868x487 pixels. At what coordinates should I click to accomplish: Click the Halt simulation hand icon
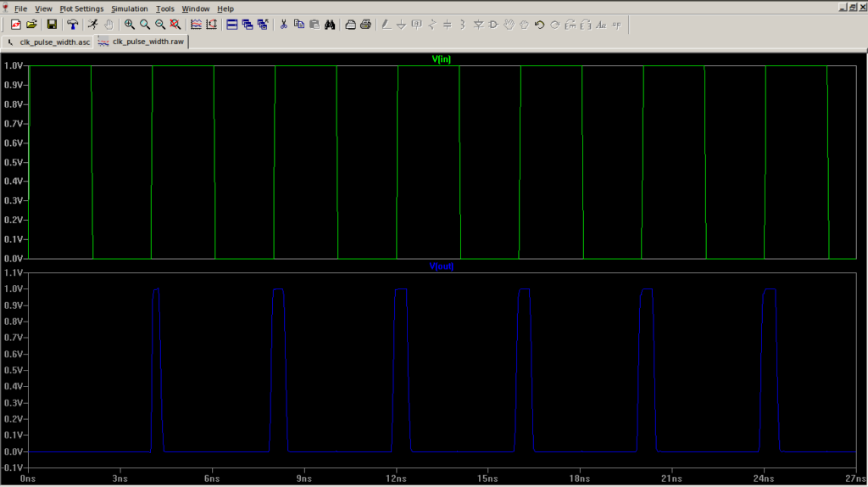coord(108,25)
